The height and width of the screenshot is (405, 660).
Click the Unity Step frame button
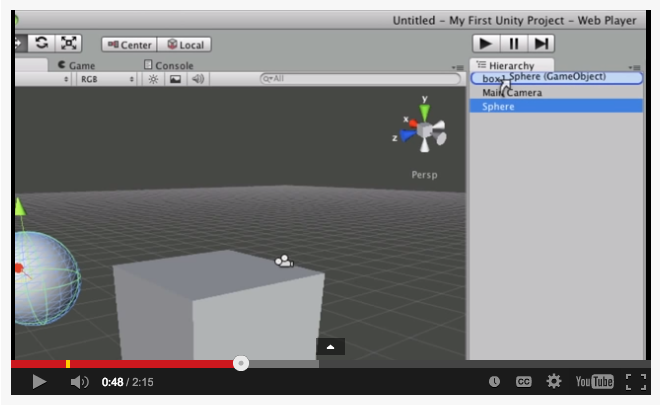coord(541,43)
